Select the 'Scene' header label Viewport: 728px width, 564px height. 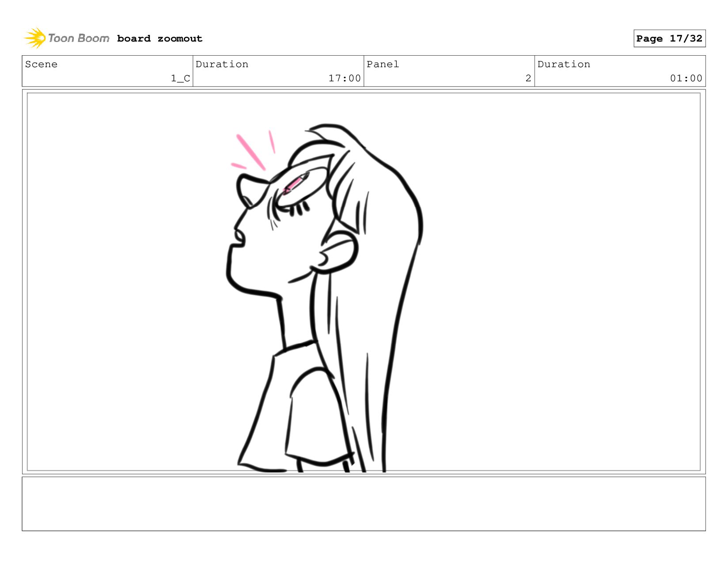click(x=41, y=64)
